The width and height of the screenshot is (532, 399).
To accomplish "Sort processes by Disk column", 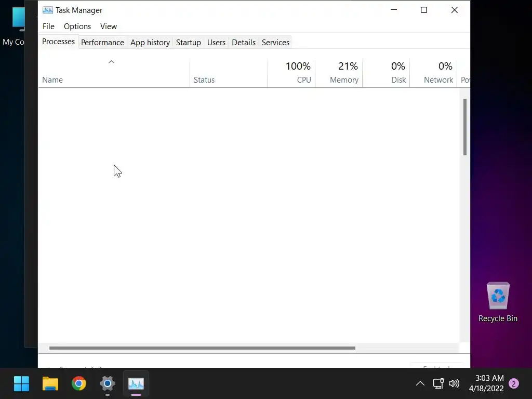I will [386, 73].
